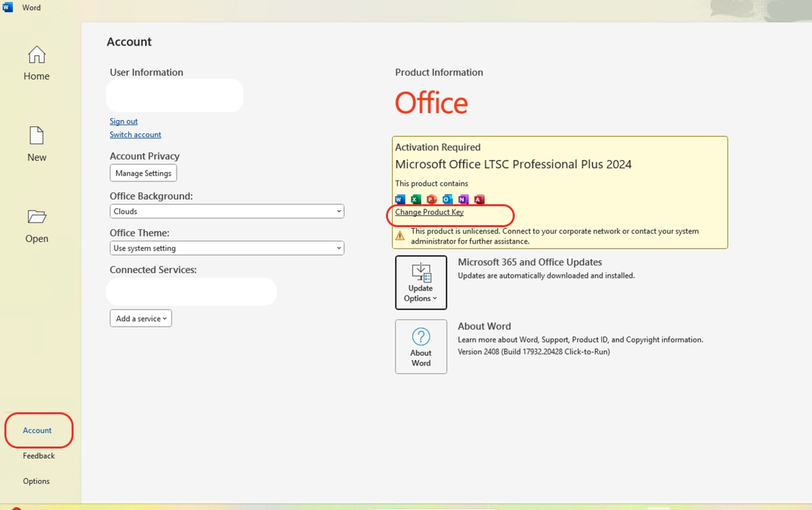Screen dimensions: 812x510
Task: Open the Update Options menu button
Action: (x=421, y=282)
